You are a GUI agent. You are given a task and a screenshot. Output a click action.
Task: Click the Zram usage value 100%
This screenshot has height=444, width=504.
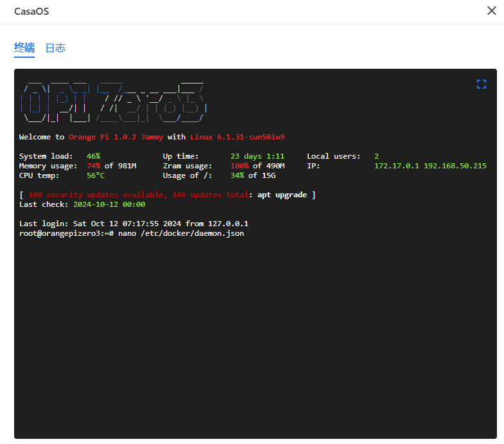tap(239, 166)
